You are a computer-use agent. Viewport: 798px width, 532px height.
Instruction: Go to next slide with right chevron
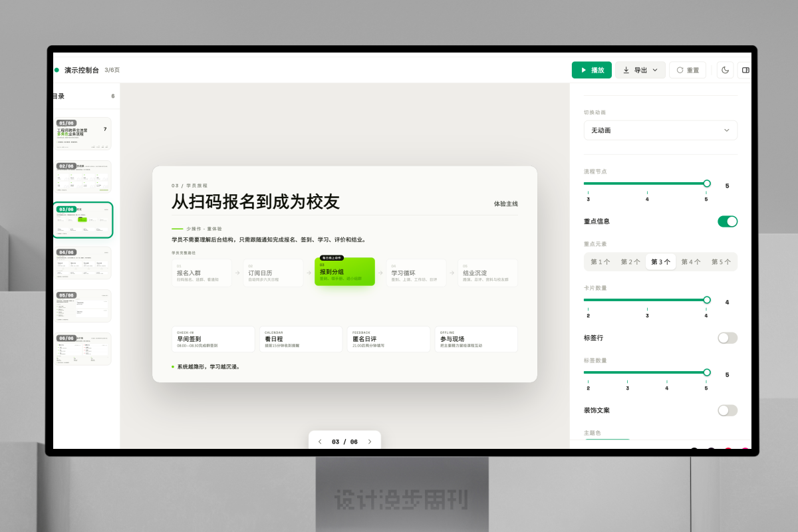coord(370,442)
